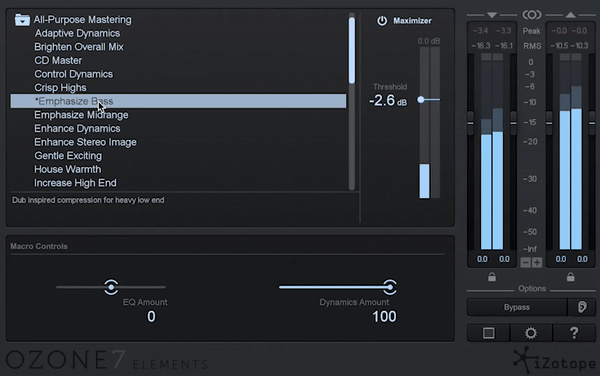The height and width of the screenshot is (376, 600).
Task: Toggle the input gain lock icon
Action: tap(492, 277)
